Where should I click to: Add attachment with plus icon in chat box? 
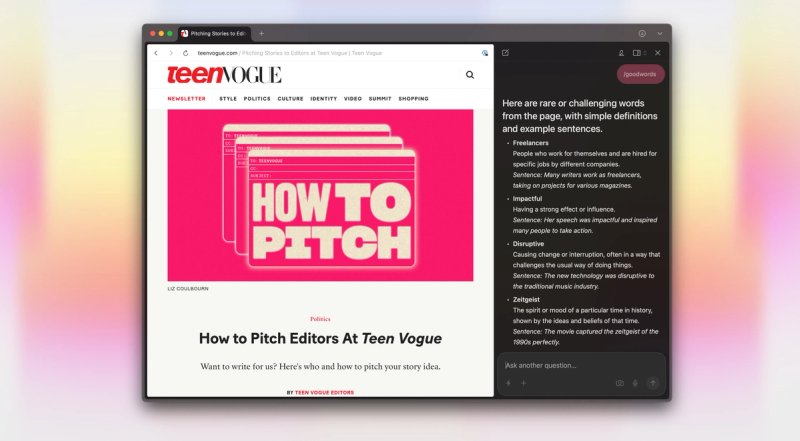(x=523, y=383)
